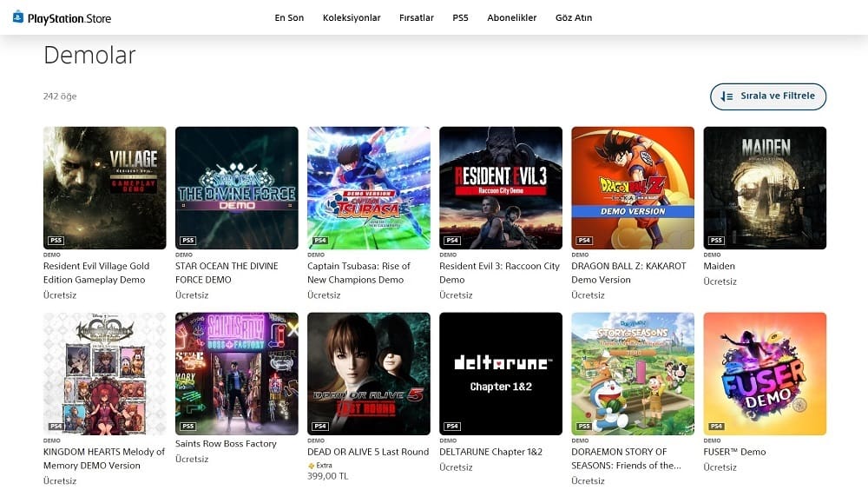Click the Extra label under Dead or Alive
The width and height of the screenshot is (868, 490).
(324, 466)
